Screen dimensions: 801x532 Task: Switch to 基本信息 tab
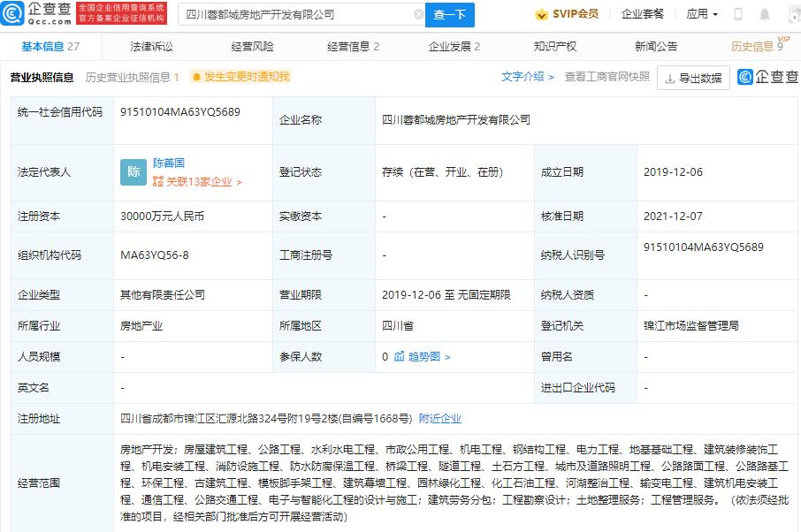click(50, 47)
